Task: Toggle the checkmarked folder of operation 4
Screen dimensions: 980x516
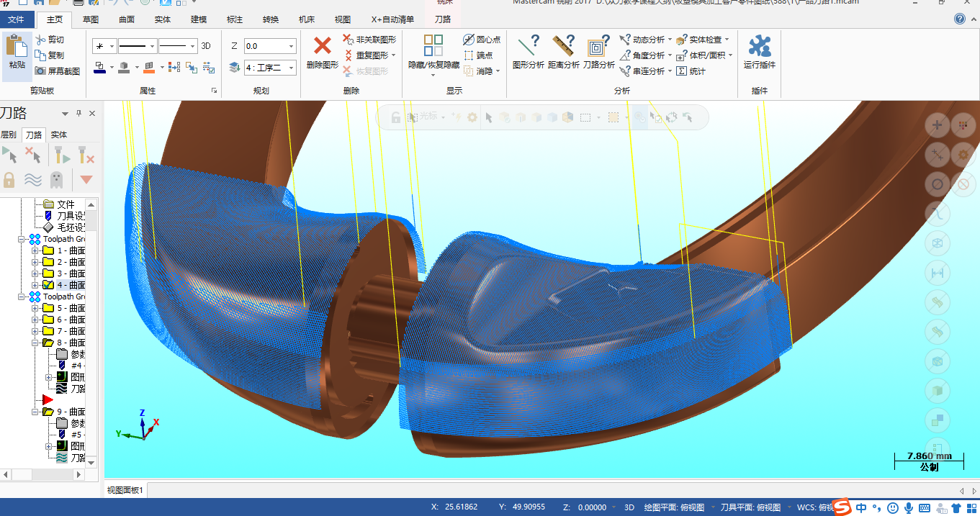Action: click(48, 285)
